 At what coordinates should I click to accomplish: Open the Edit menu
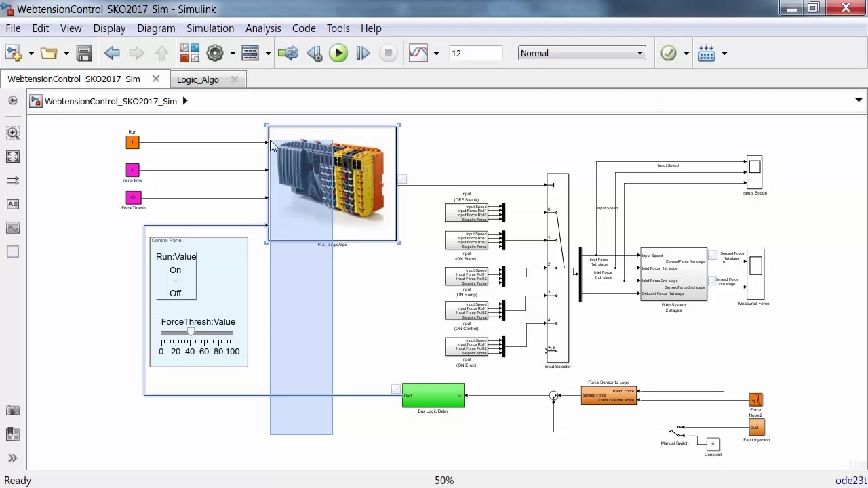40,28
